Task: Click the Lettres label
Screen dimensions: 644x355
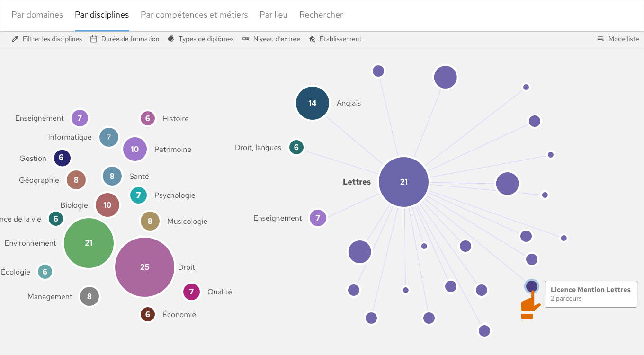Action: tap(357, 182)
